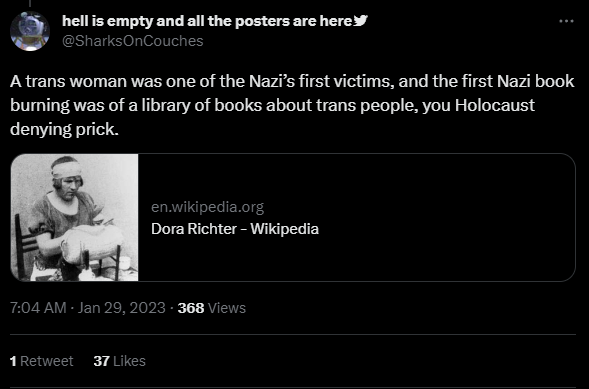Open the three-dot more options menu
Screen dimensions: 589x389
pos(566,21)
